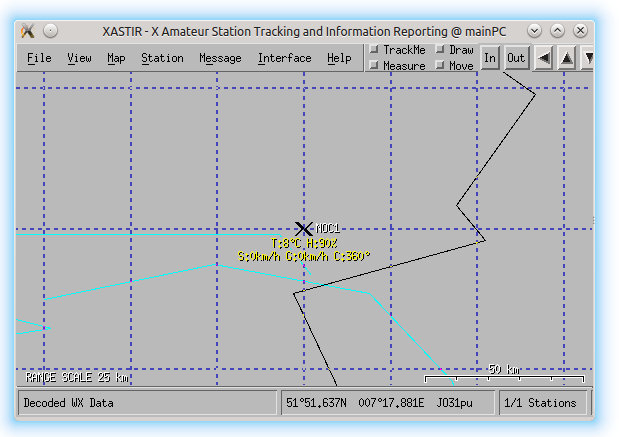Click the XASTIR window menu icon
619x437 pixels.
(28, 30)
